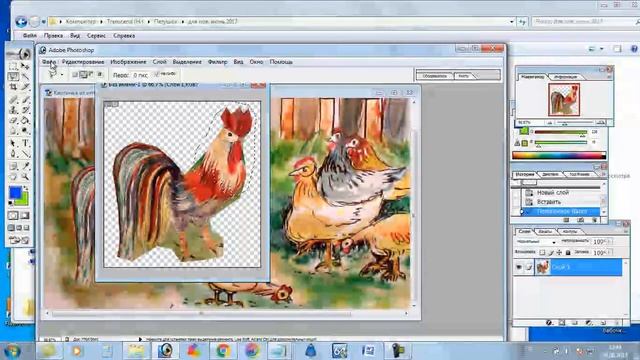
Task: Switch to Quick Mask mode
Action: pos(25,216)
